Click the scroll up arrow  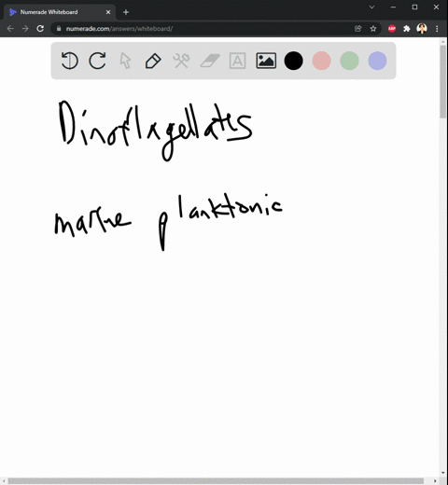(443, 41)
